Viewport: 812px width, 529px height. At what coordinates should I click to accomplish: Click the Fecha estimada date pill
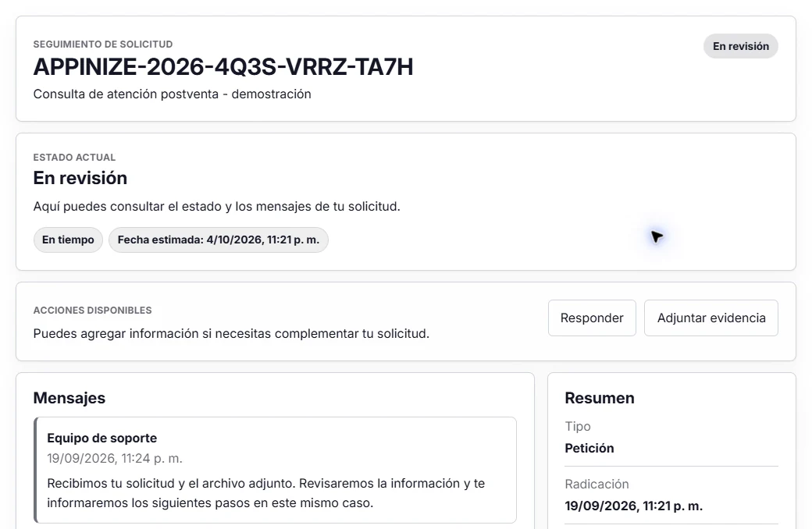coord(219,240)
